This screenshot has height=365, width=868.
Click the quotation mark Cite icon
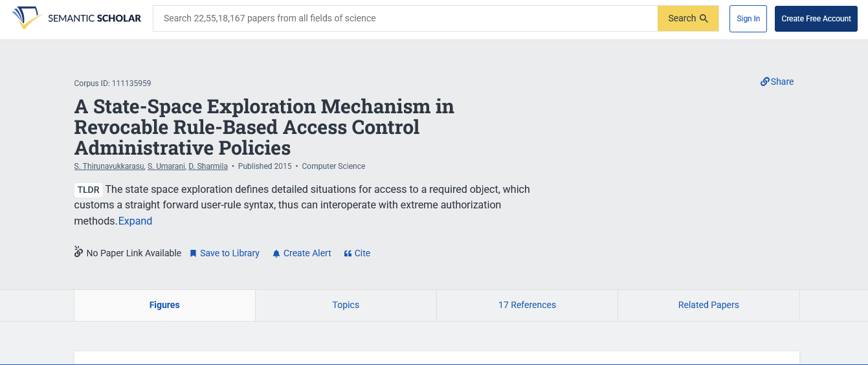[348, 254]
